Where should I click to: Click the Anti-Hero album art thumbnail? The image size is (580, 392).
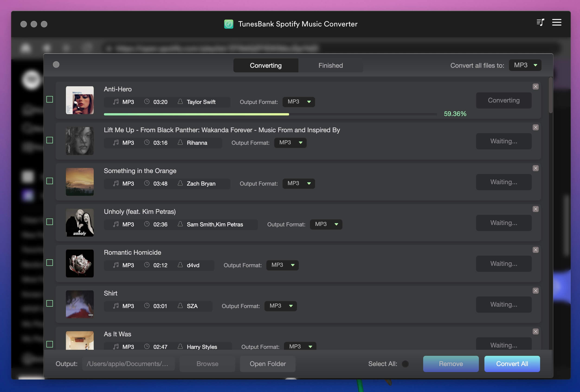tap(80, 100)
